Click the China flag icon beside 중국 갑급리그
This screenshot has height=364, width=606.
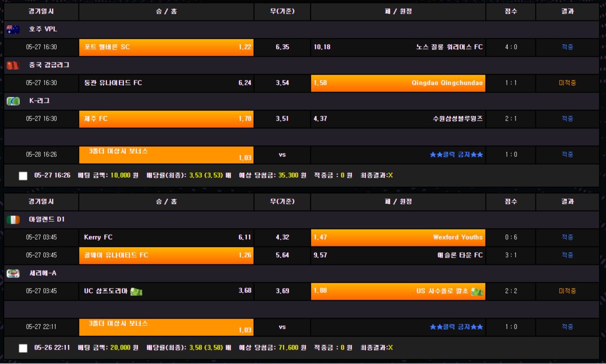[x=13, y=65]
